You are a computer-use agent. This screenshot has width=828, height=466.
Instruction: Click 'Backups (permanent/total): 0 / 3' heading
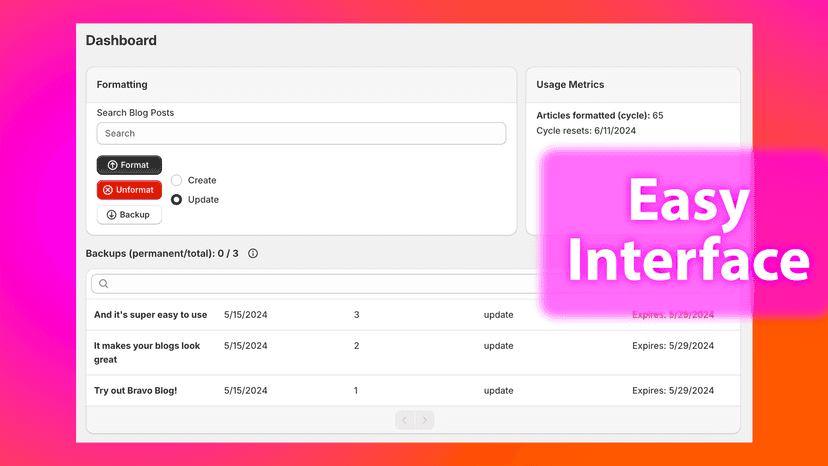point(162,254)
